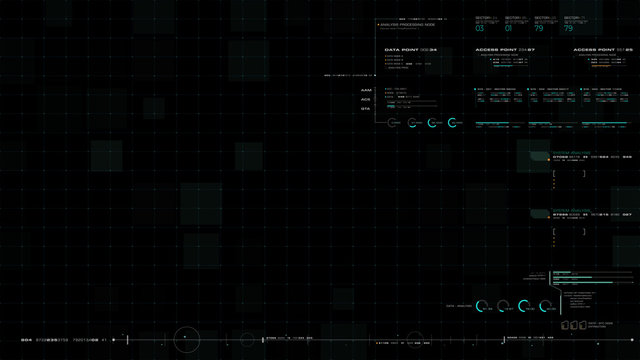Toggle orange marker beside Analysis Processing Node
This screenshot has width=640, height=360.
coord(378,25)
